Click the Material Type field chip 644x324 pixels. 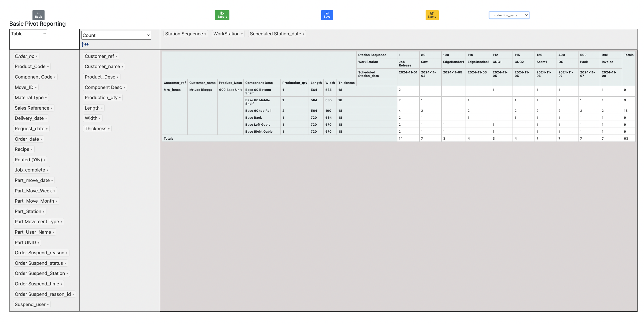[29, 98]
